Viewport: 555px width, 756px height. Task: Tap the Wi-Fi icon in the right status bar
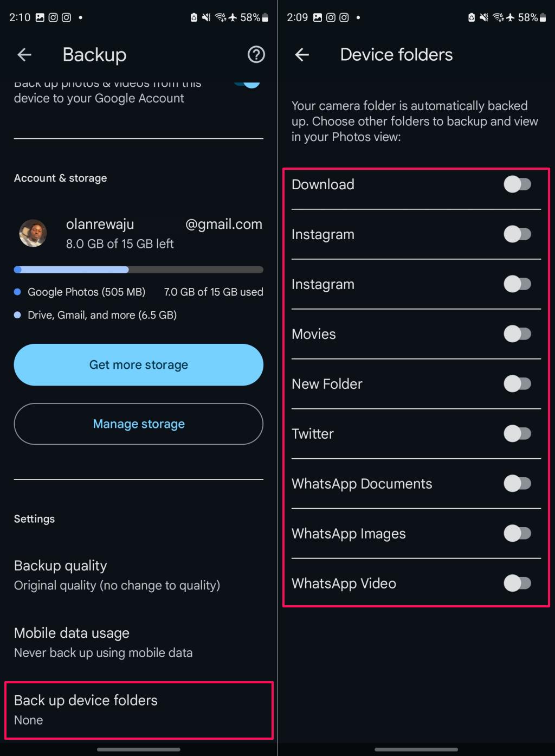(x=498, y=17)
